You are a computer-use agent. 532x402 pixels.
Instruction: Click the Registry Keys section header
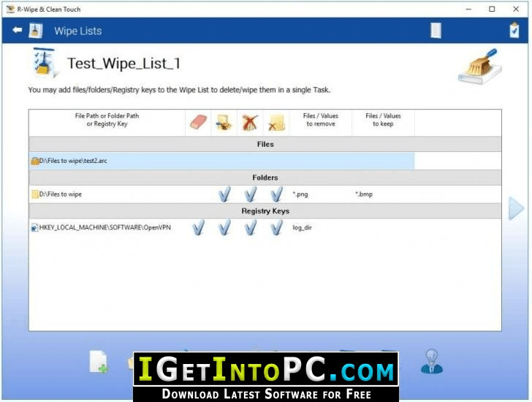[265, 211]
